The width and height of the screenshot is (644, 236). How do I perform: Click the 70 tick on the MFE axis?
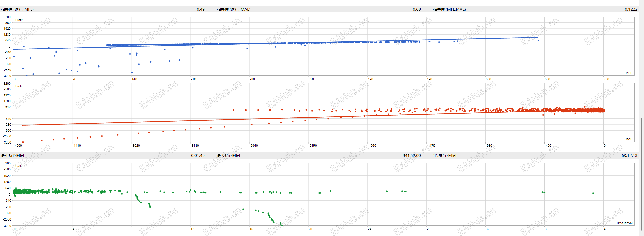coord(74,79)
